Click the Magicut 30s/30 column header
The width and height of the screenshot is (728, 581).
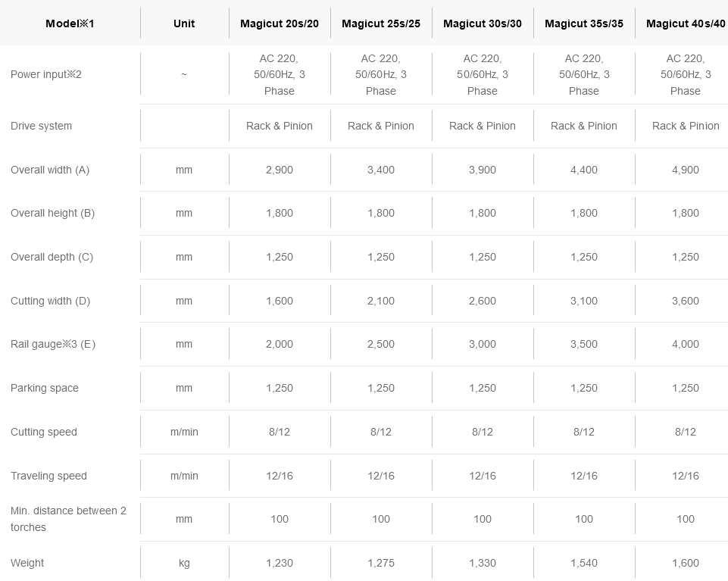483,23
